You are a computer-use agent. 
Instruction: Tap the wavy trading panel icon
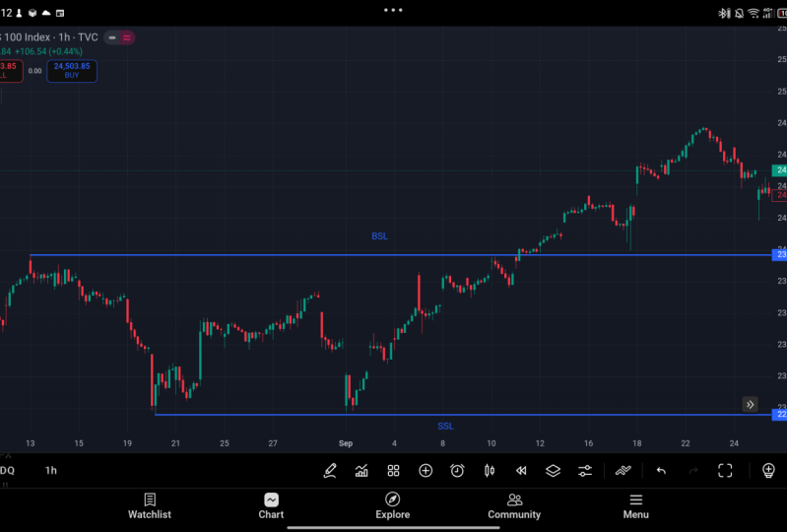pos(623,470)
